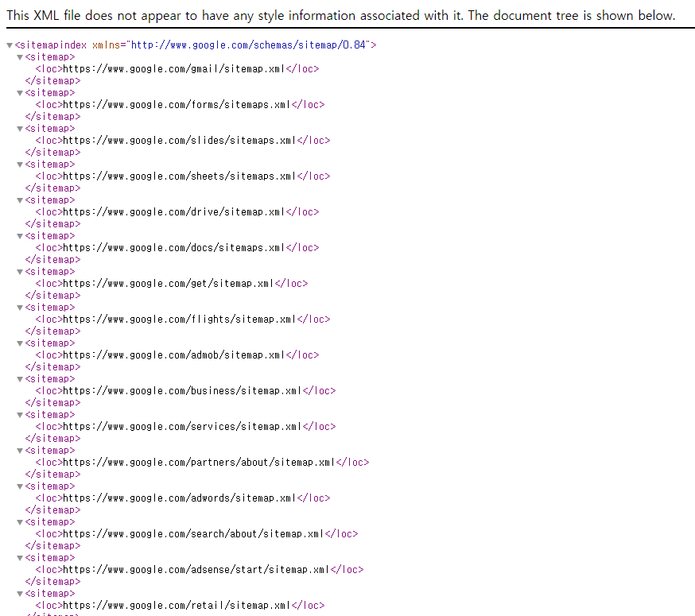Collapse the sitemap node containing retail/sitemap.xml
Screen dimensions: 695x616
[20, 594]
